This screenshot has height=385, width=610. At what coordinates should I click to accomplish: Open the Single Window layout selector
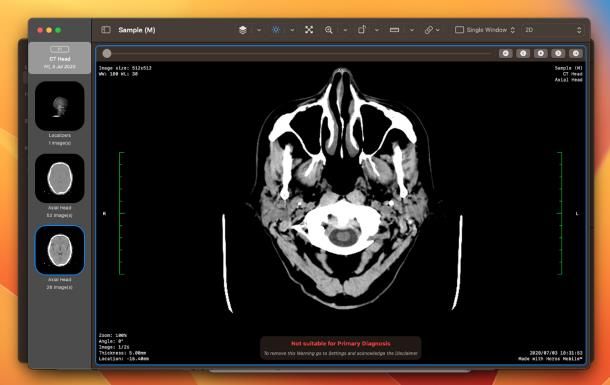click(485, 30)
